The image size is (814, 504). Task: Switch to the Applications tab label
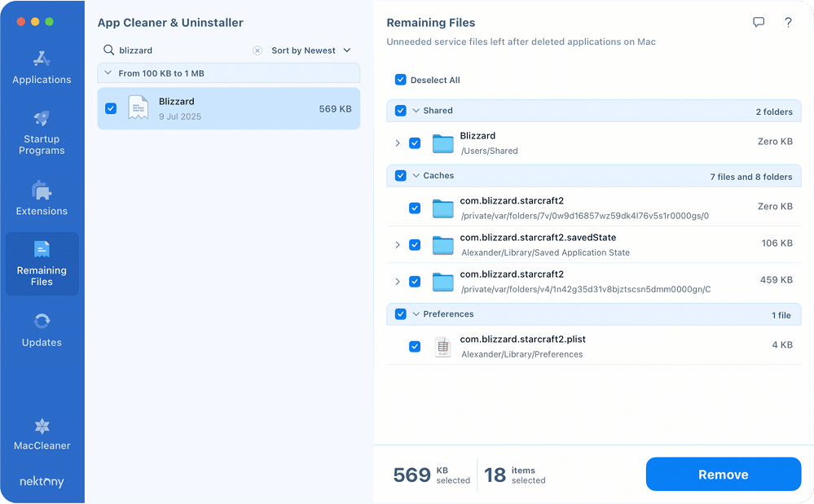coord(42,79)
